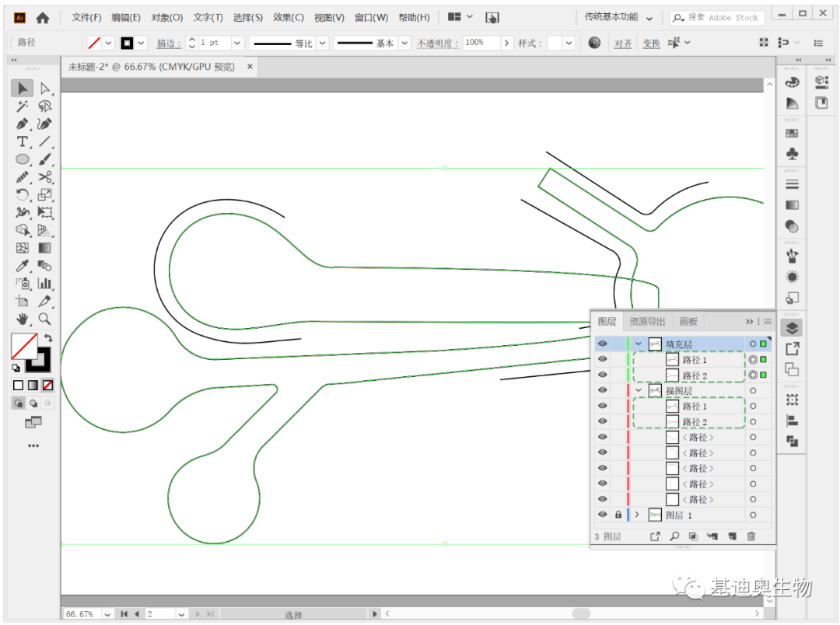Open the 效果(C) menu
Viewport: 840px width, 625px height.
289,18
